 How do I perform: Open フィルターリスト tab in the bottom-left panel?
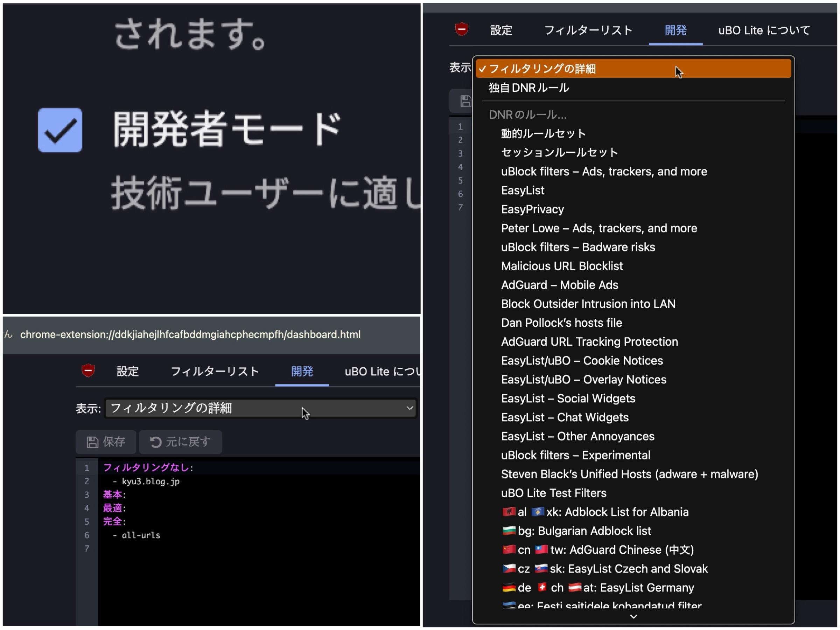coord(215,371)
